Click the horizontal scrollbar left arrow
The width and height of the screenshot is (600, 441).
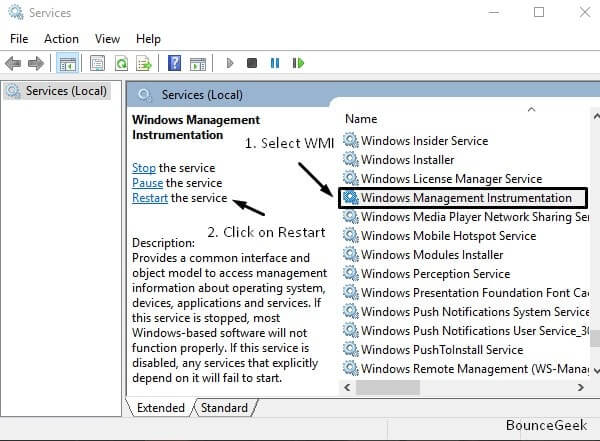(x=347, y=387)
